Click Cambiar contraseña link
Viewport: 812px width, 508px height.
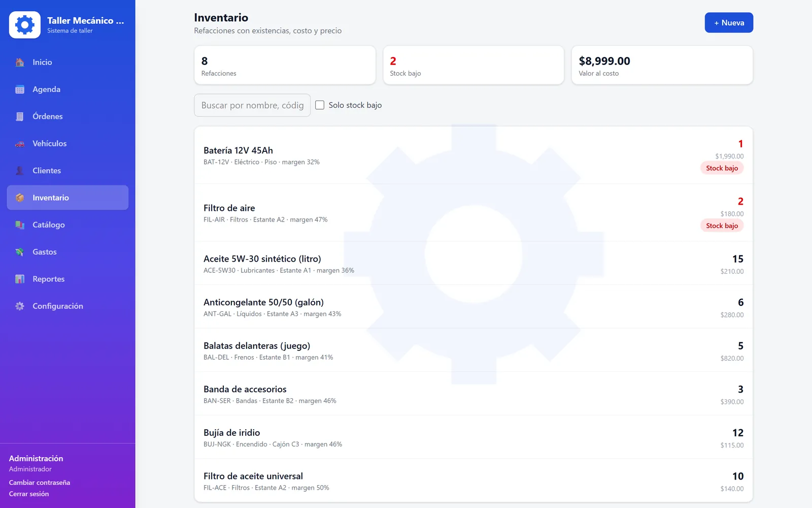[40, 483]
